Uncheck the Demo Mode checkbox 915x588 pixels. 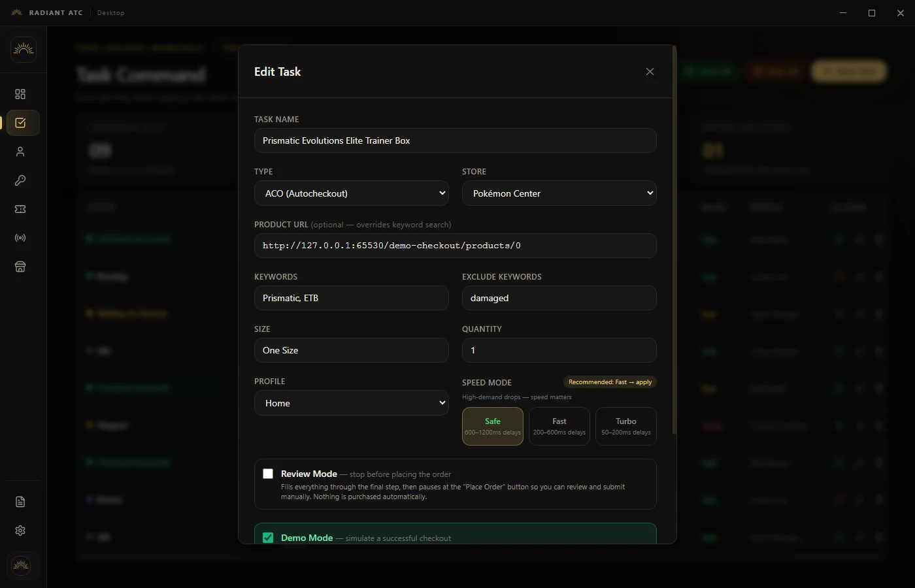tap(268, 538)
